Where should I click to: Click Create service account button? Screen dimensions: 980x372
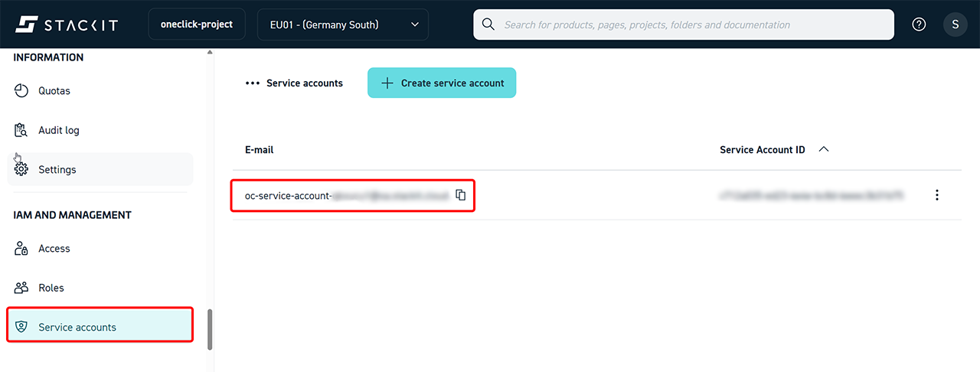[442, 83]
